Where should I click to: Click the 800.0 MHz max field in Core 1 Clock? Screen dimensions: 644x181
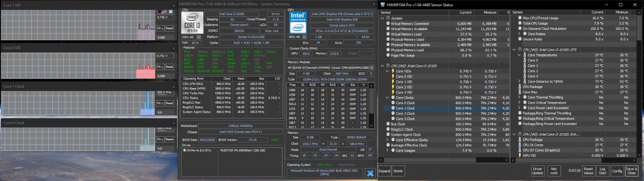click(x=165, y=92)
